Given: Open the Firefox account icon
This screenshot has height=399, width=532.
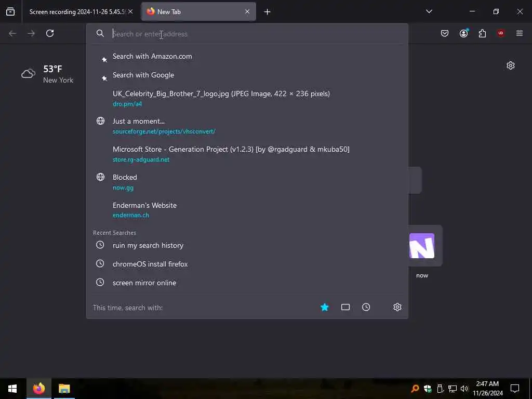Looking at the screenshot, I should (x=463, y=33).
